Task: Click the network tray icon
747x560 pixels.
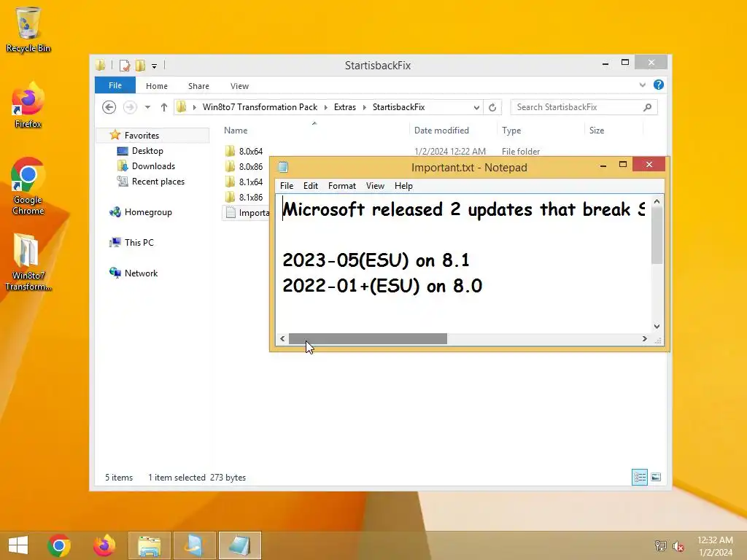Action: point(660,545)
